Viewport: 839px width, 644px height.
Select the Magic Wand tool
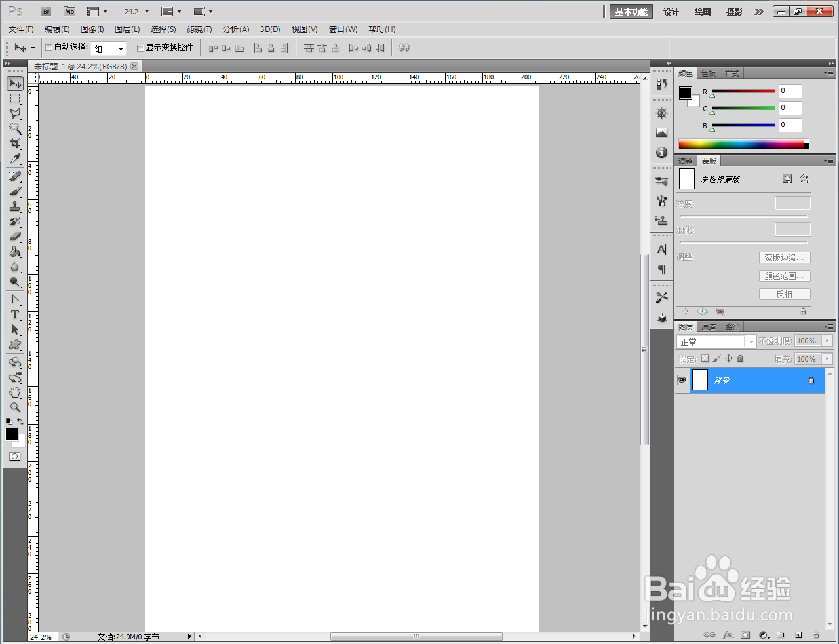pos(15,128)
